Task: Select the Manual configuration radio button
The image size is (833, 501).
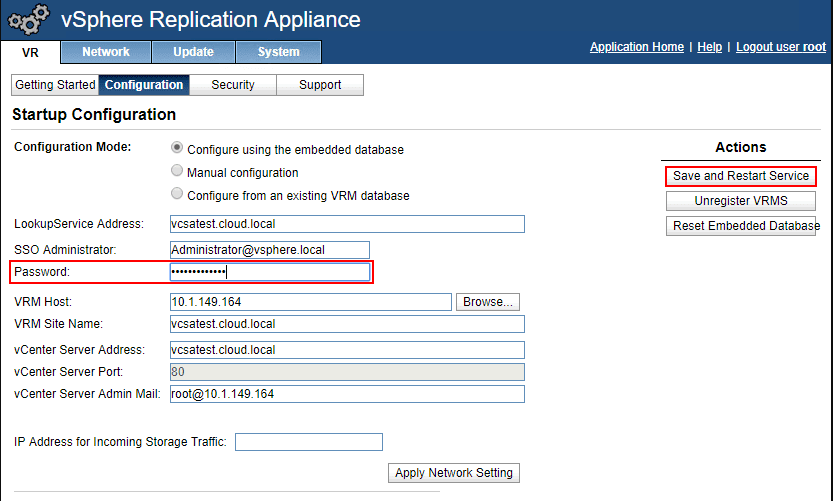Action: tap(177, 171)
